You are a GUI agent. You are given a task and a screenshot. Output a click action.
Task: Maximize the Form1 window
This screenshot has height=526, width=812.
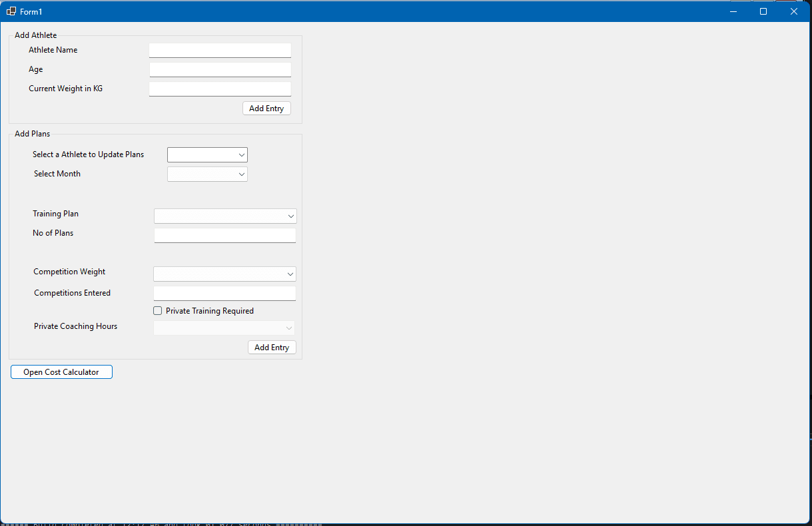763,11
